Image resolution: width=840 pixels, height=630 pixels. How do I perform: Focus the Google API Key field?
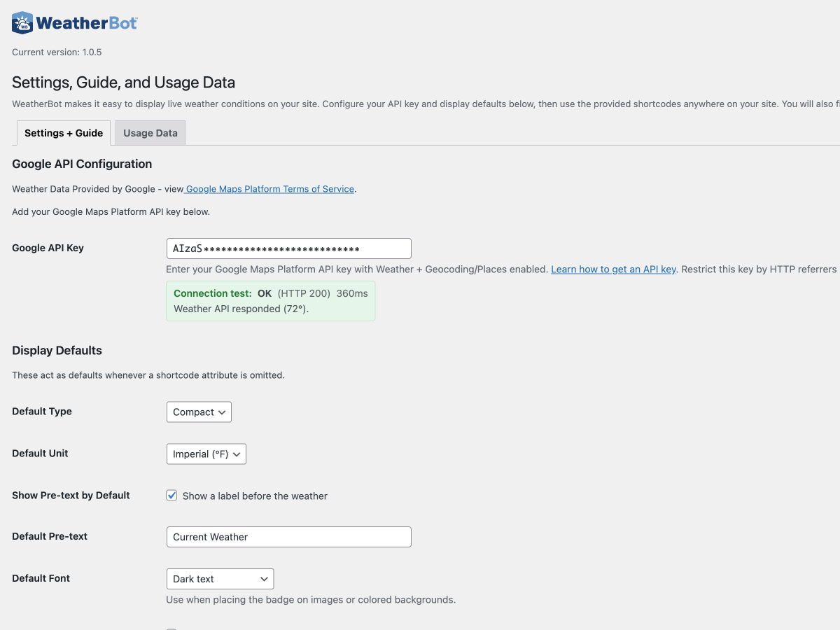[x=288, y=248]
